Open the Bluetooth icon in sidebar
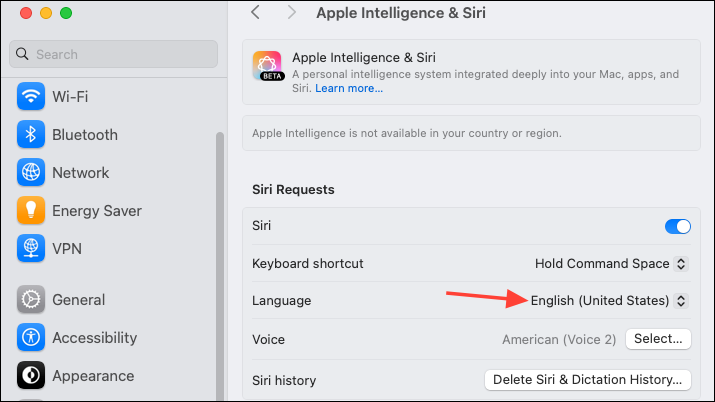Screen dimensions: 715x402 (x=31, y=134)
